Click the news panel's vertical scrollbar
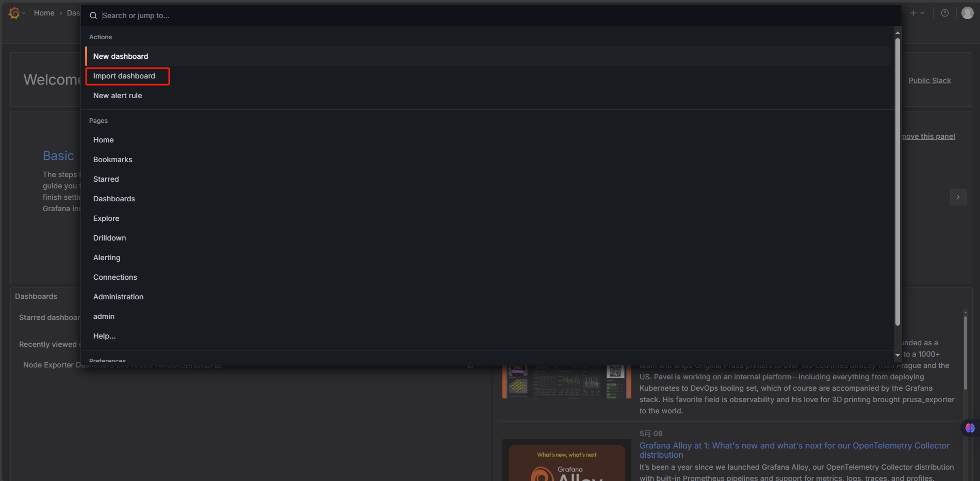980x481 pixels. (965, 353)
